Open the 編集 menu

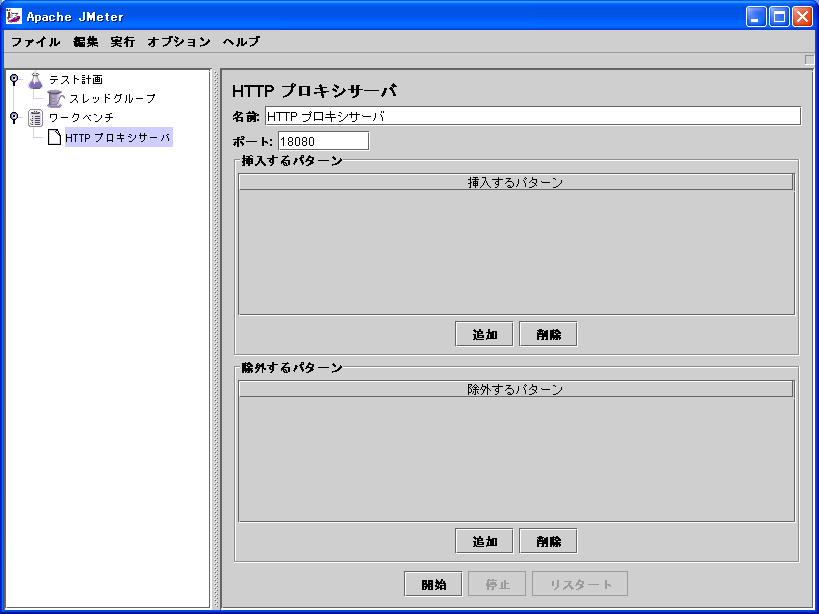coord(86,42)
